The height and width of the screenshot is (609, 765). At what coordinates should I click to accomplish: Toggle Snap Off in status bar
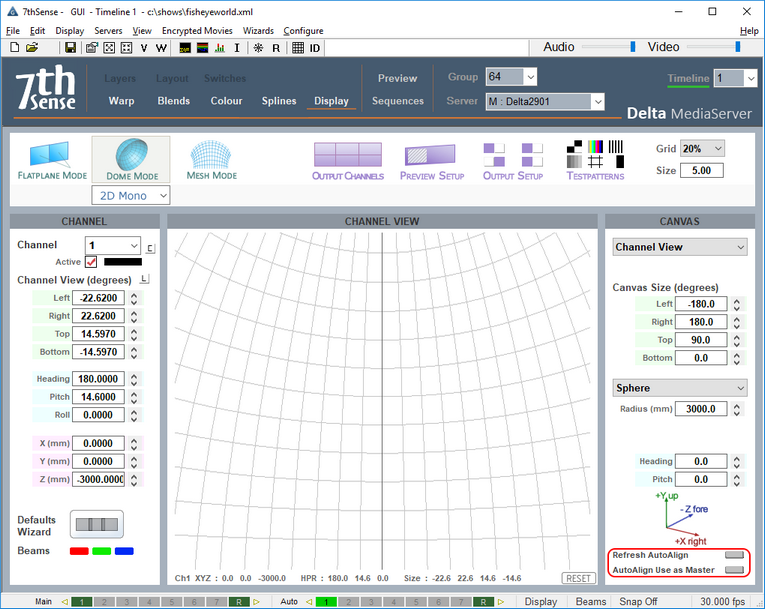tap(638, 601)
